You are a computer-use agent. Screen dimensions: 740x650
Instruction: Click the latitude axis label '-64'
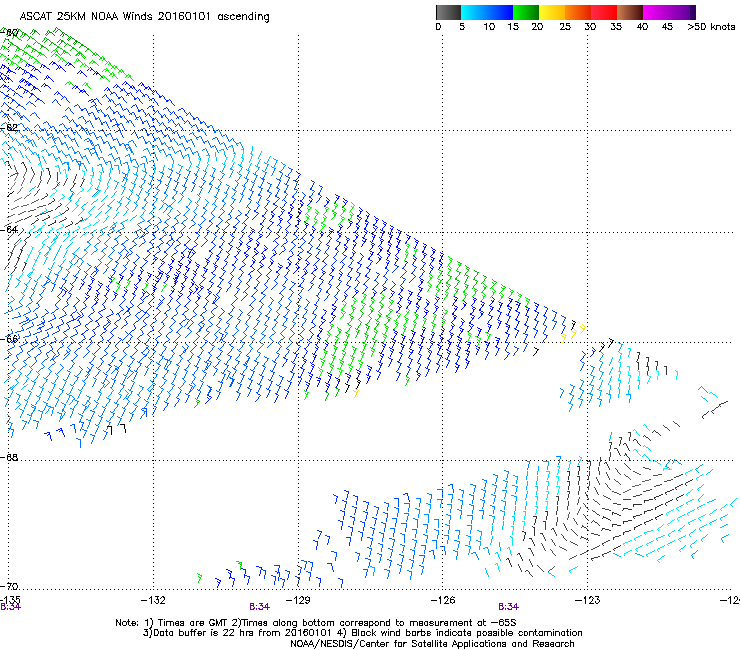9,229
